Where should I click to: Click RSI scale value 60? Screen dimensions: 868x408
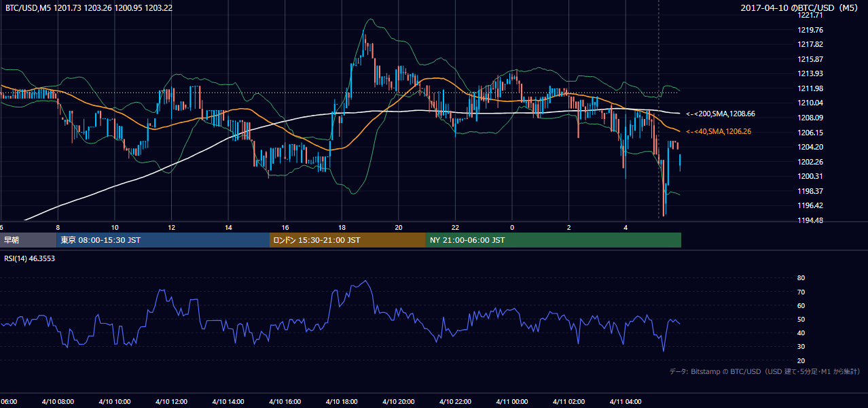pyautogui.click(x=801, y=305)
